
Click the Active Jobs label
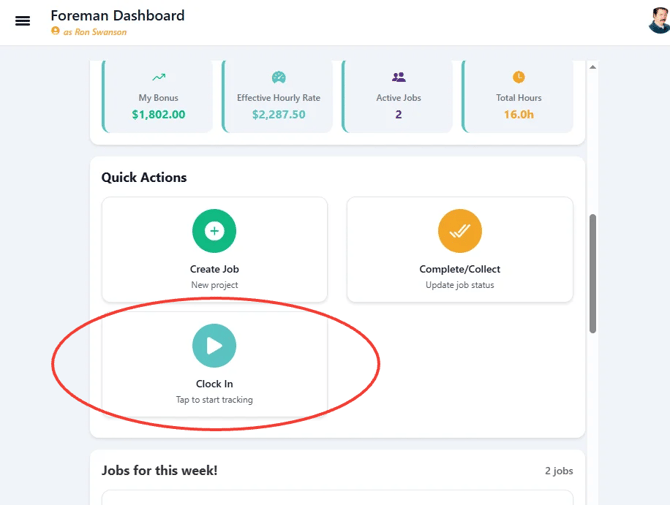(399, 98)
